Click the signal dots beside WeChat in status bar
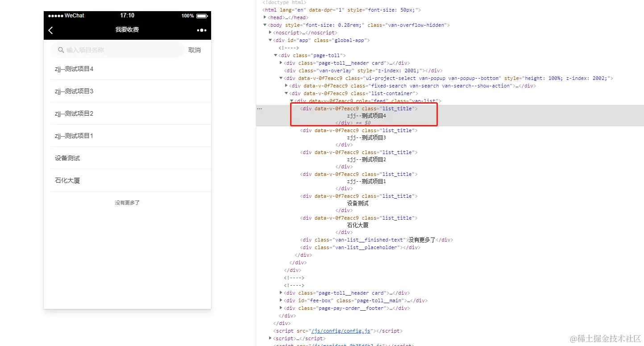Image resolution: width=644 pixels, height=346 pixels. [55, 16]
